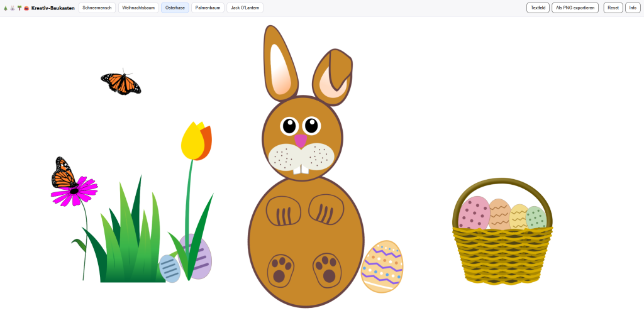Viewport: 644px width, 318px height.
Task: Select the bunny's folded right ear
Action: click(x=331, y=77)
